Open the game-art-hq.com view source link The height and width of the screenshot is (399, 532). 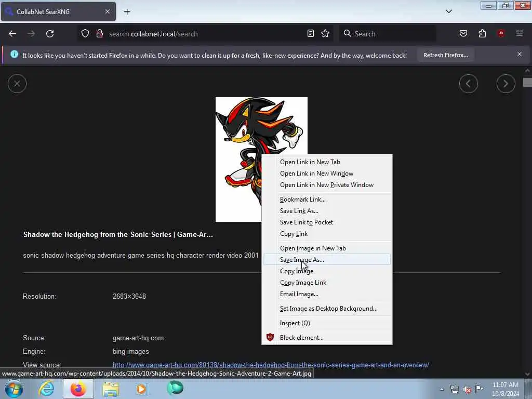(270, 365)
